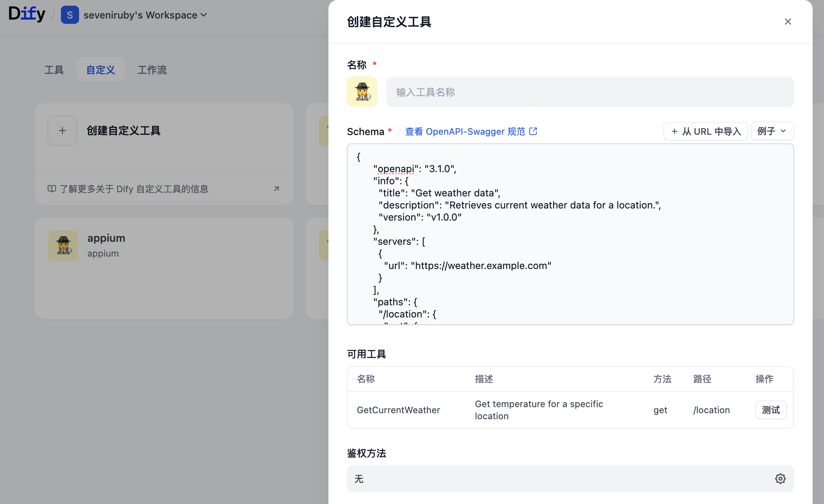
Task: Open 查看 OpenAPI-Swagger 规范 link
Action: click(465, 131)
